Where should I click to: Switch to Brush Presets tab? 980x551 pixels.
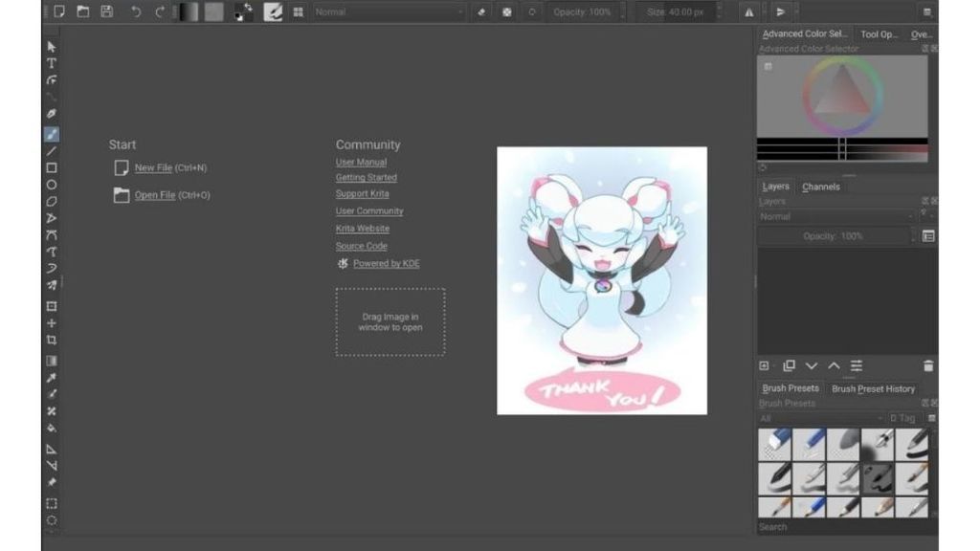(790, 388)
